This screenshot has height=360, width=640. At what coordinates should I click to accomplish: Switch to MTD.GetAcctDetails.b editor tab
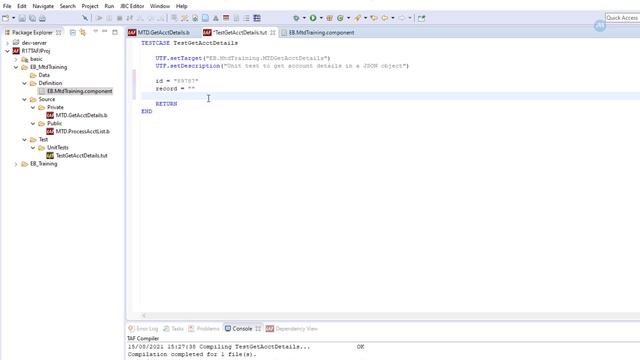163,32
